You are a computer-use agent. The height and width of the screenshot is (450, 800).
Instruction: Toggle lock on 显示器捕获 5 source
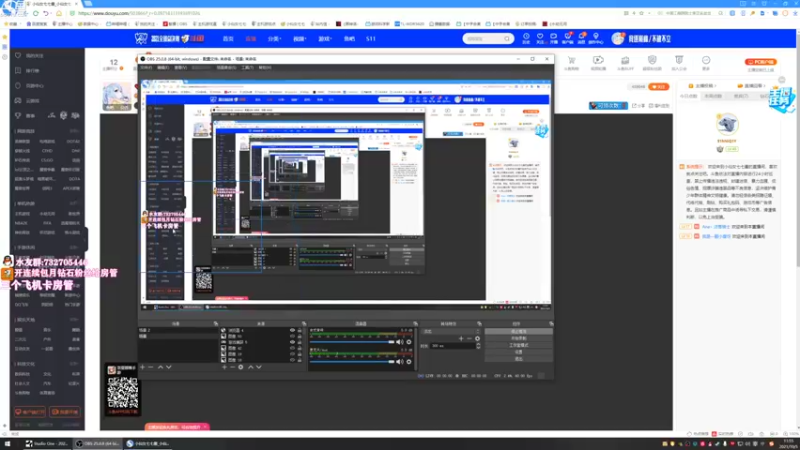click(299, 342)
